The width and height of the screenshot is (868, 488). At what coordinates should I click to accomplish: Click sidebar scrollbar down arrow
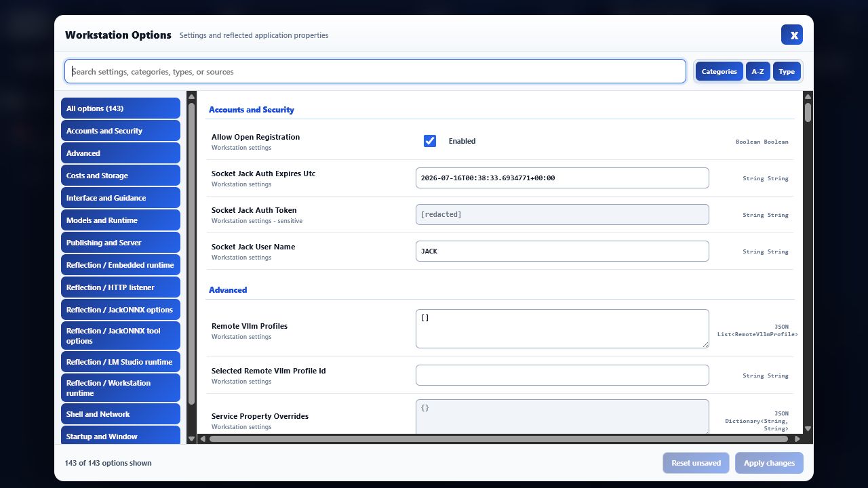click(191, 439)
